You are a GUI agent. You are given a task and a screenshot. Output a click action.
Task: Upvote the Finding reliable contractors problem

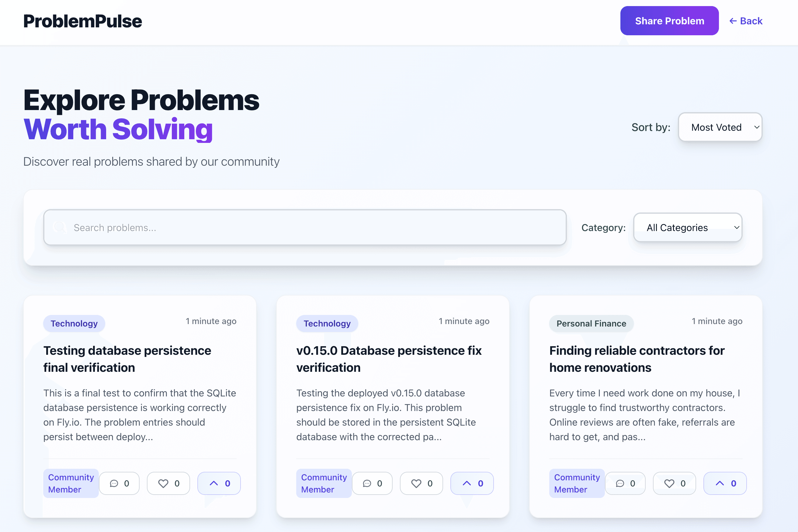click(x=725, y=483)
